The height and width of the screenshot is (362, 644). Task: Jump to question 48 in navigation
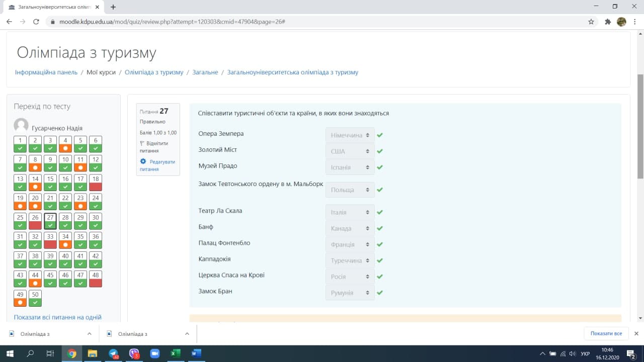[x=95, y=279]
